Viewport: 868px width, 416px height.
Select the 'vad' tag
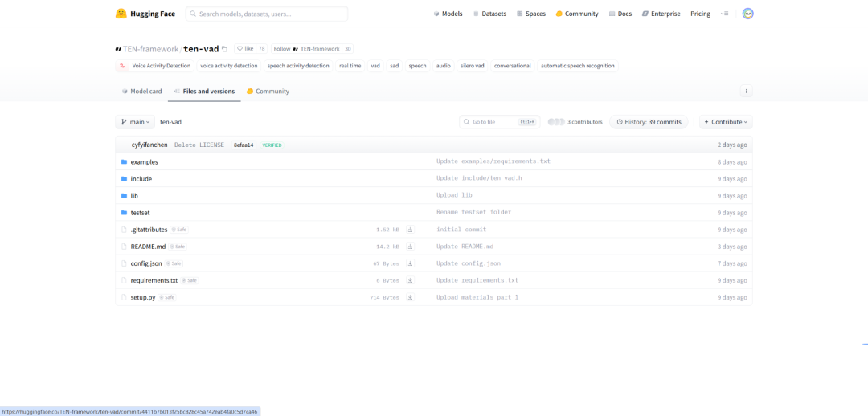375,66
